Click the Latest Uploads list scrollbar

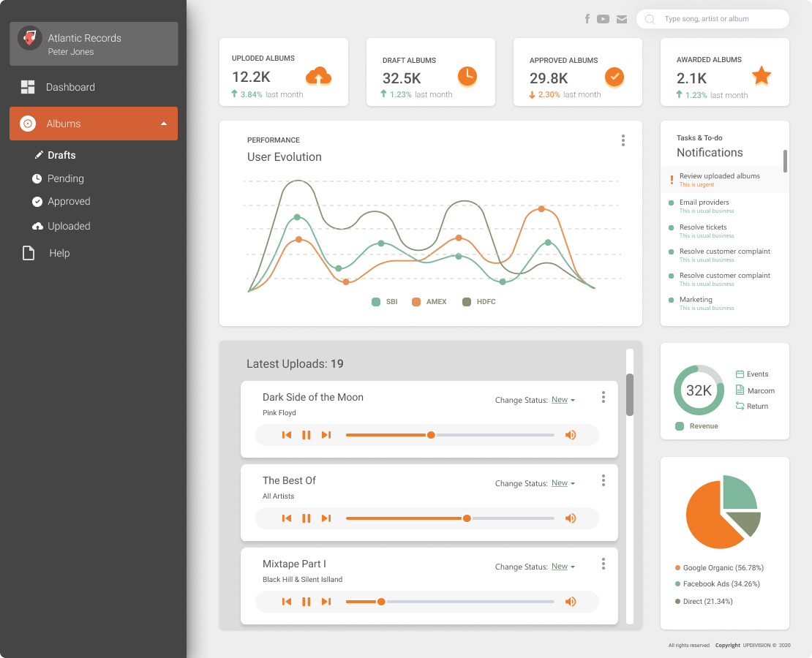coord(630,395)
